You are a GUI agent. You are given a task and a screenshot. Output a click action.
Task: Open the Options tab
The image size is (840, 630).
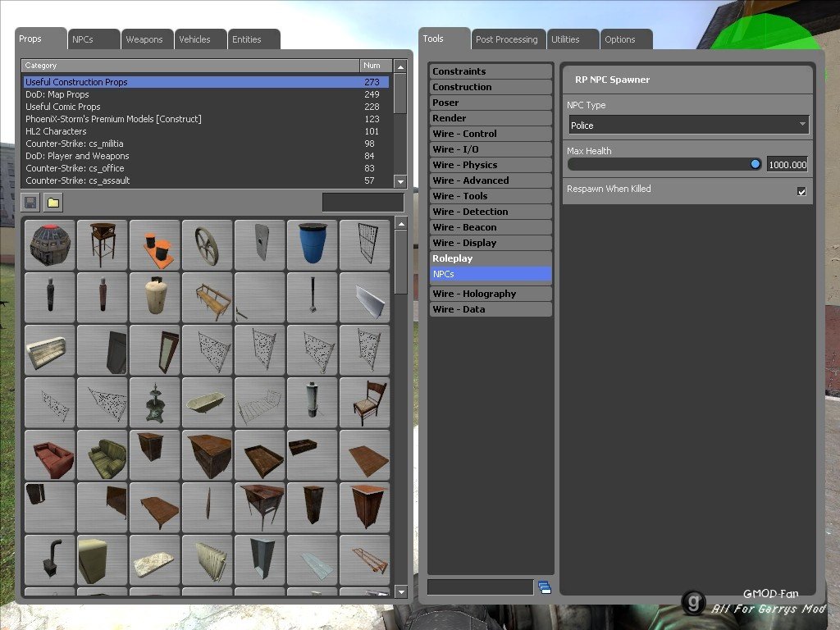click(x=626, y=39)
